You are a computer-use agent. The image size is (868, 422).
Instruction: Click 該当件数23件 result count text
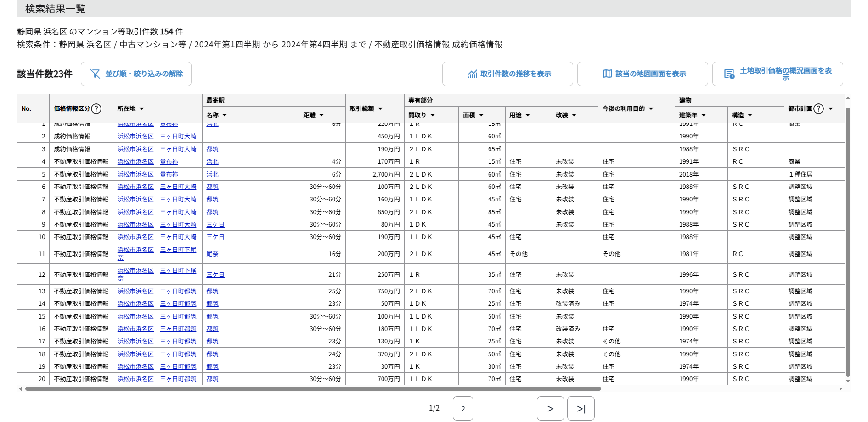click(45, 74)
